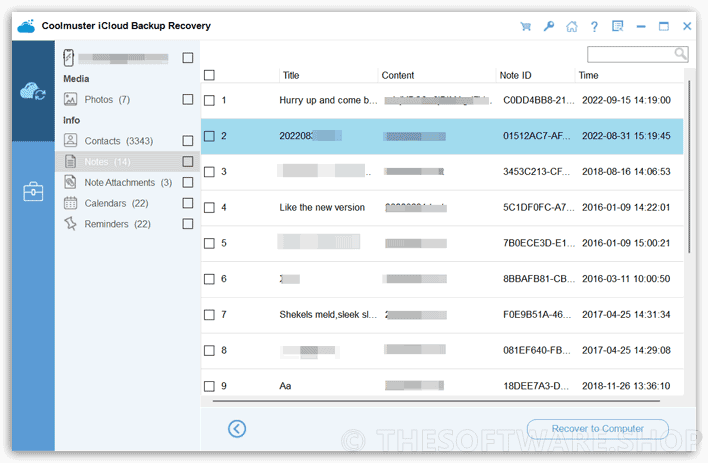Select Contacts (3343) category
The image size is (708, 463).
119,141
